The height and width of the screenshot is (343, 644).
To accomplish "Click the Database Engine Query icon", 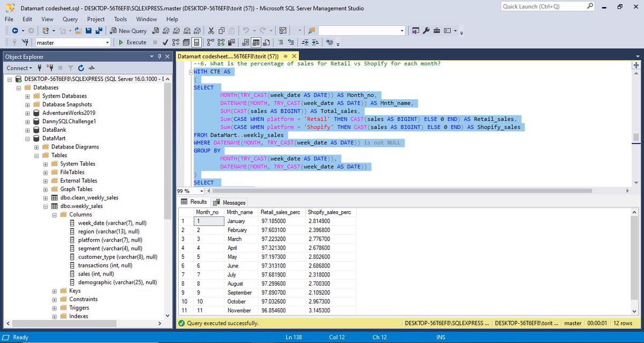I will [x=155, y=31].
